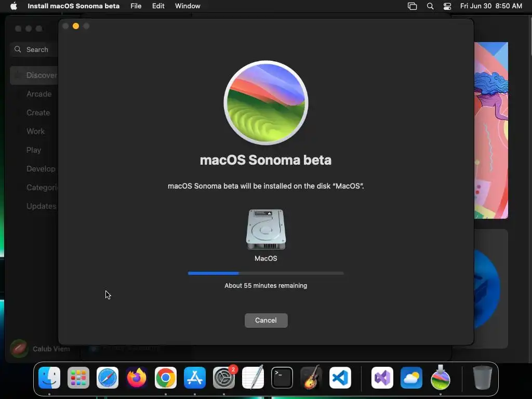
Task: Select the MacOS disk icon
Action: tap(265, 230)
